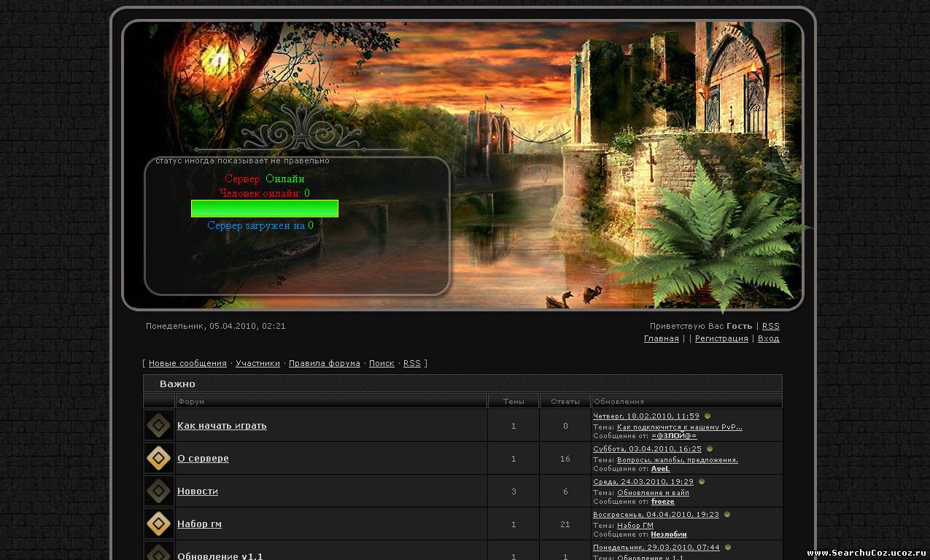This screenshot has width=930, height=560.
Task: Click the Сервер загружен на 0 text
Action: tap(260, 225)
